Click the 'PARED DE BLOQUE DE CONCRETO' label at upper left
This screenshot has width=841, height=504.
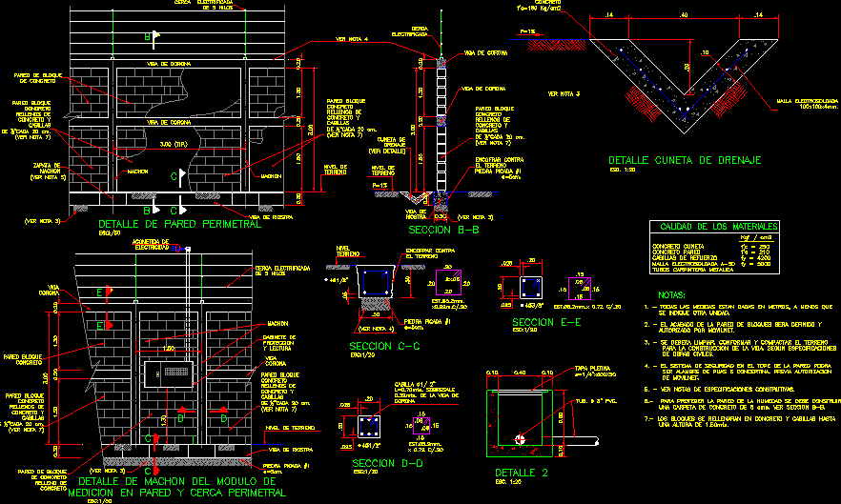click(37, 78)
